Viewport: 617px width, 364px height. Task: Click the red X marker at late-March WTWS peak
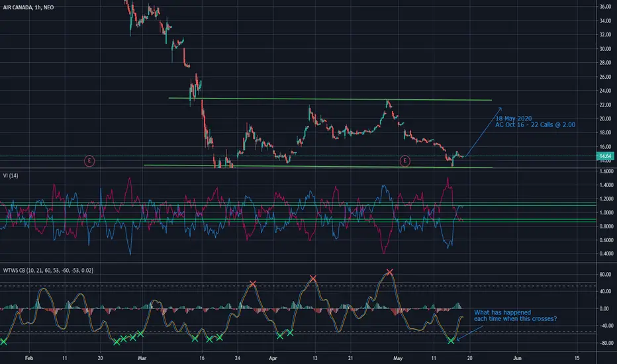point(253,284)
